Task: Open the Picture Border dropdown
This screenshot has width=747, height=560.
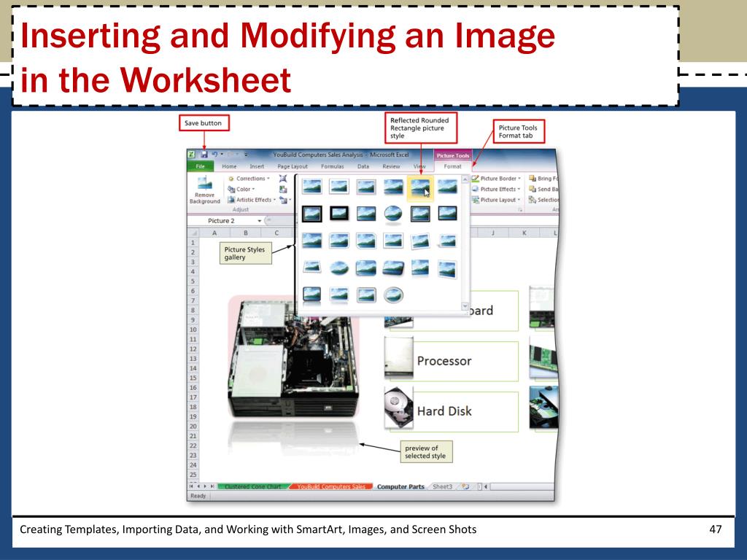Action: pos(496,179)
